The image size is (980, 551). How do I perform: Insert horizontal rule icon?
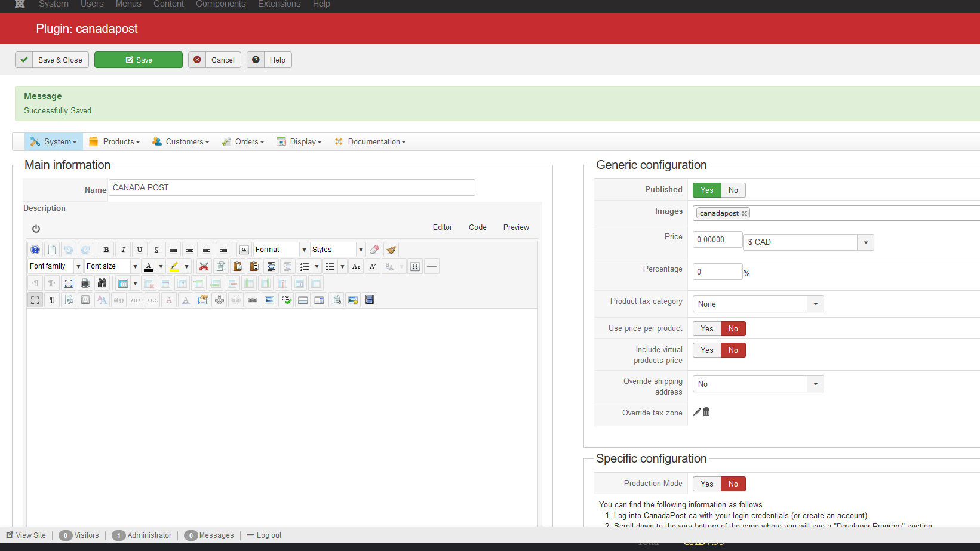tap(432, 266)
